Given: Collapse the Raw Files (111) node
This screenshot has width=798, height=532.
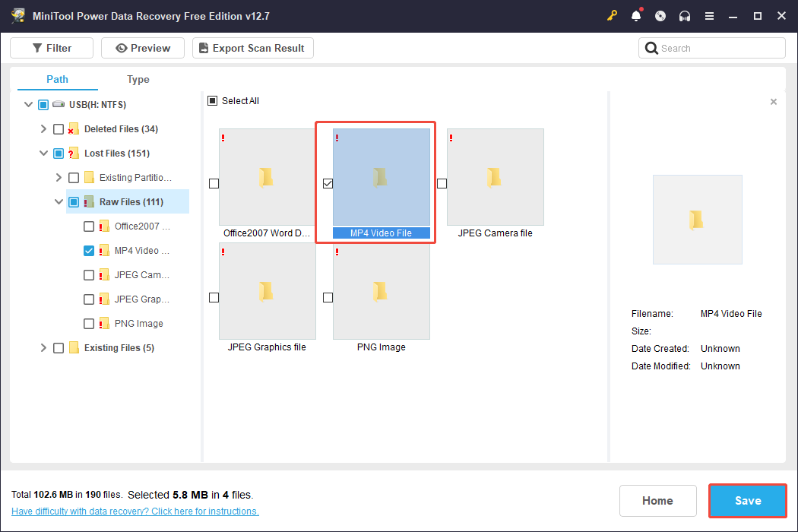Looking at the screenshot, I should tap(59, 201).
